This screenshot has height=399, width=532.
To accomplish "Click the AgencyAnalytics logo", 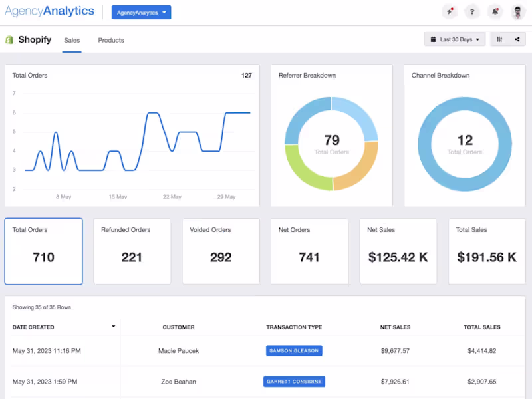I will [49, 11].
